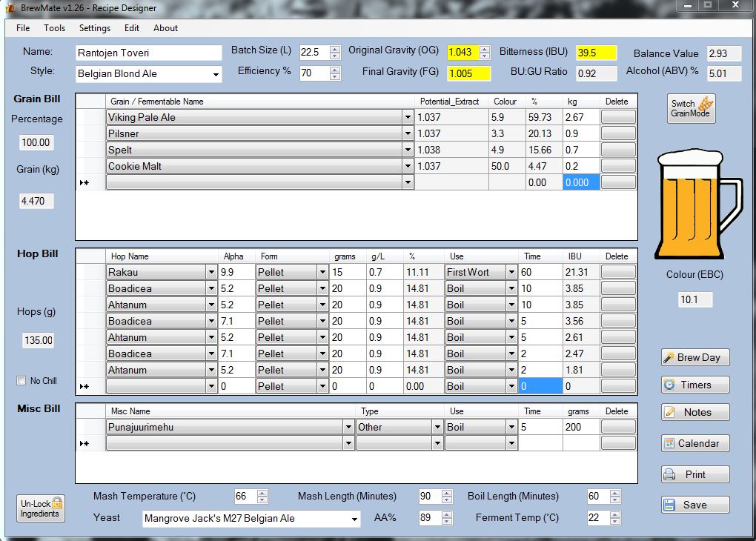Expand the Use dropdown for Rakau First Wort
The height and width of the screenshot is (541, 756).
tap(511, 273)
